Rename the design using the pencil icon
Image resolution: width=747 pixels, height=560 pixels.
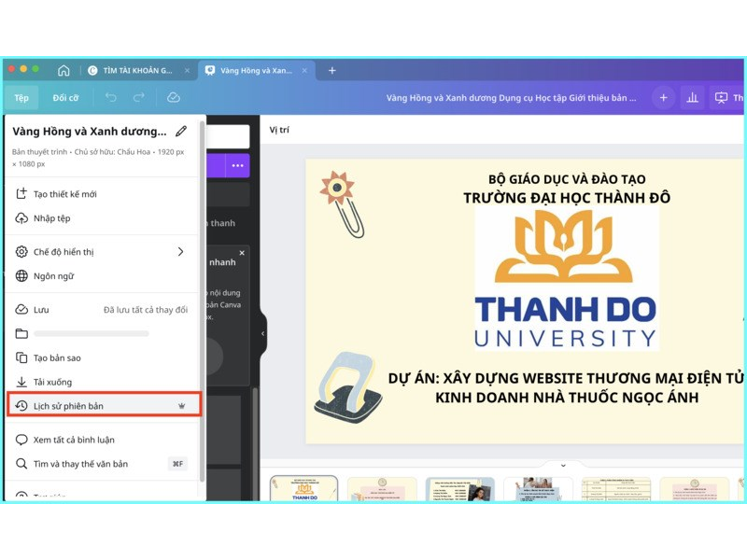pos(181,132)
